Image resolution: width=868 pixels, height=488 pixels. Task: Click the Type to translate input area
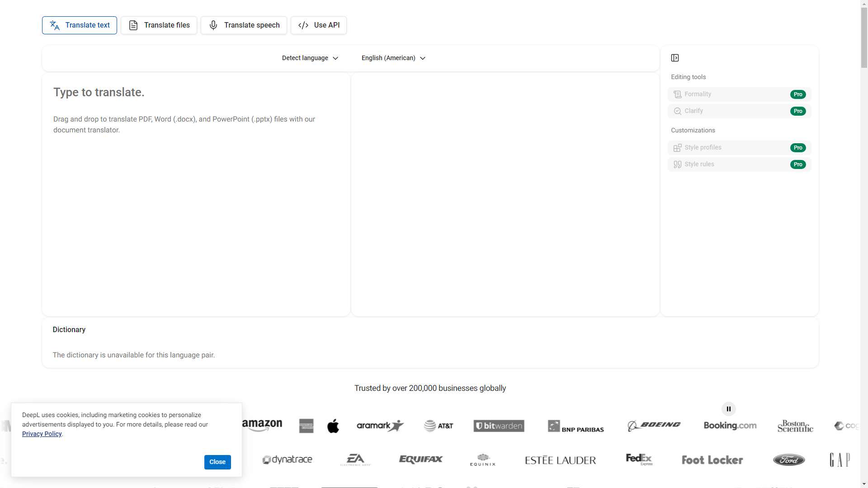(196, 195)
